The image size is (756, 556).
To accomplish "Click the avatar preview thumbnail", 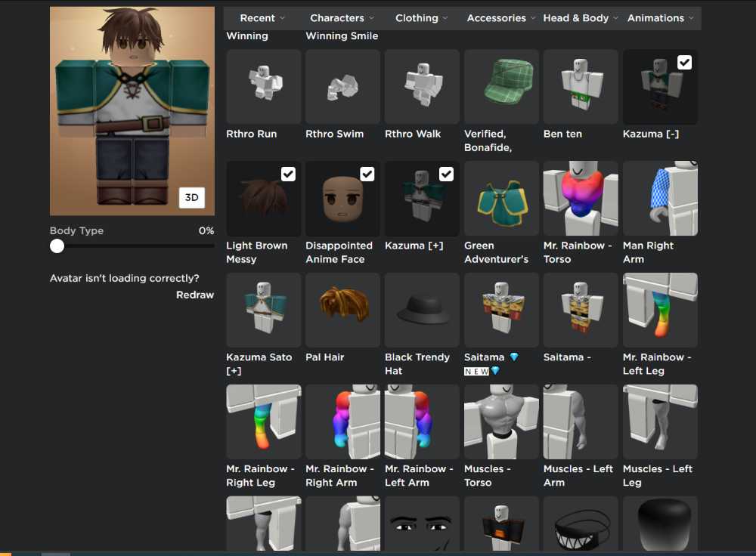I will coord(132,111).
